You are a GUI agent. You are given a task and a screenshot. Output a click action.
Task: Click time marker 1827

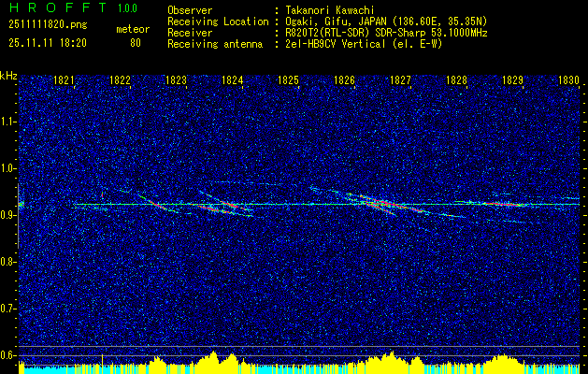pos(400,79)
